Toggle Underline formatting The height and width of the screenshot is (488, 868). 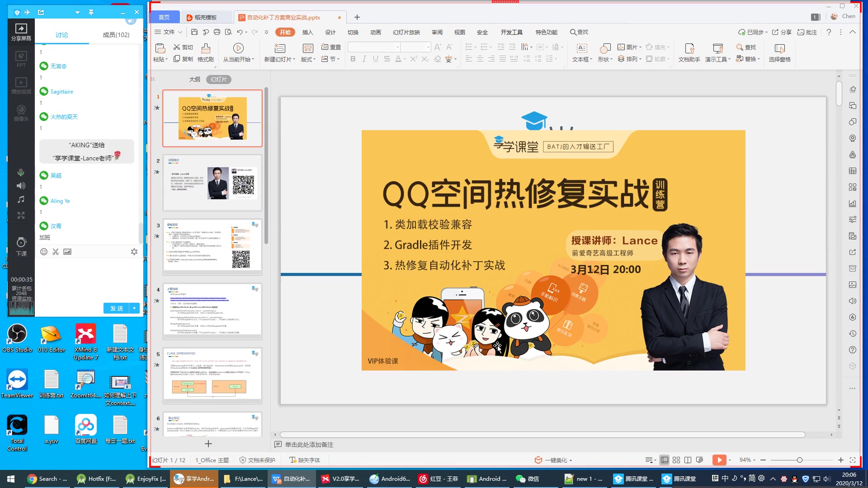click(376, 59)
